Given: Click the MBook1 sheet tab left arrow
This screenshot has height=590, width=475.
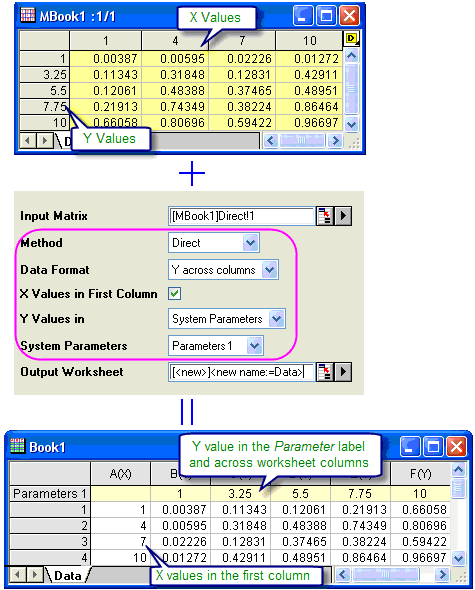Looking at the screenshot, I should (x=27, y=141).
